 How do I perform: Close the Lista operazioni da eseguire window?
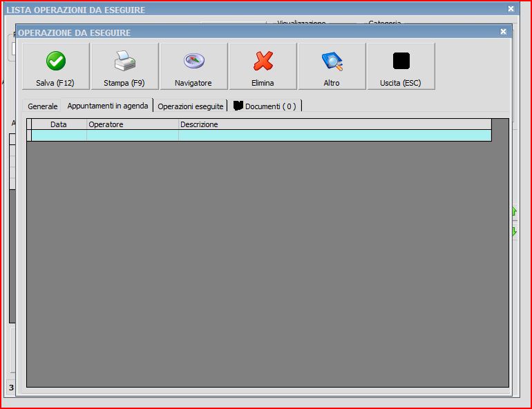pyautogui.click(x=511, y=9)
